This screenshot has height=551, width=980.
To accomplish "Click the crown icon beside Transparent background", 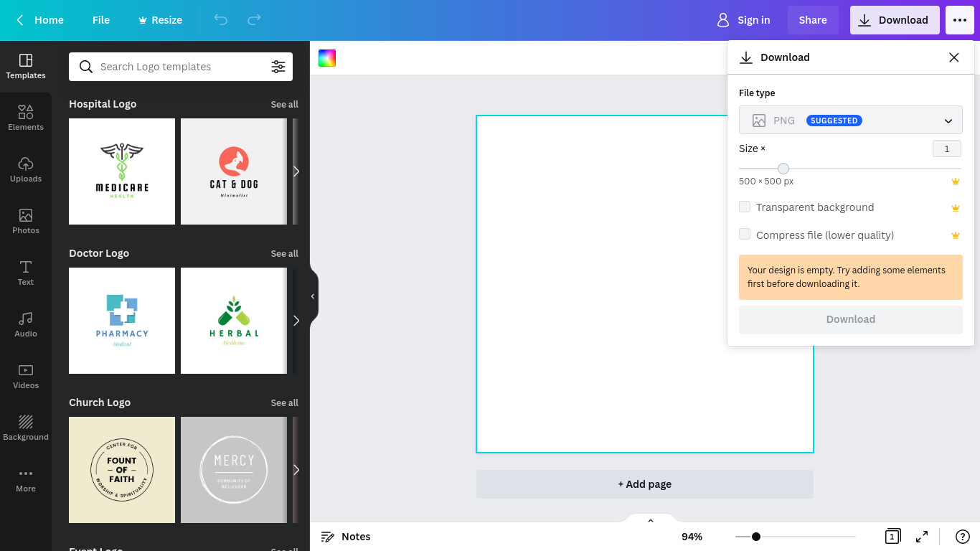I will (x=955, y=208).
